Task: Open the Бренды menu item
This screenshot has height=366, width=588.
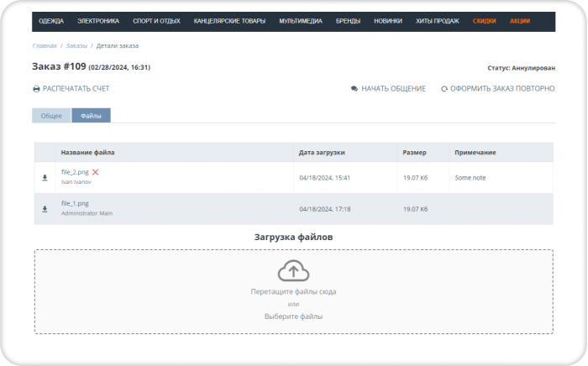Action: (348, 21)
